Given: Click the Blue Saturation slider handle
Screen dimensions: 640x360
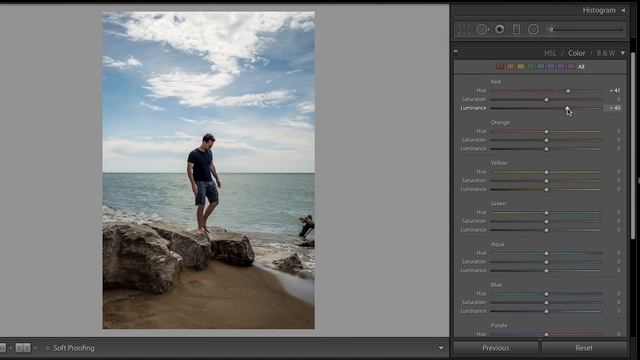Looking at the screenshot, I should 547,302.
